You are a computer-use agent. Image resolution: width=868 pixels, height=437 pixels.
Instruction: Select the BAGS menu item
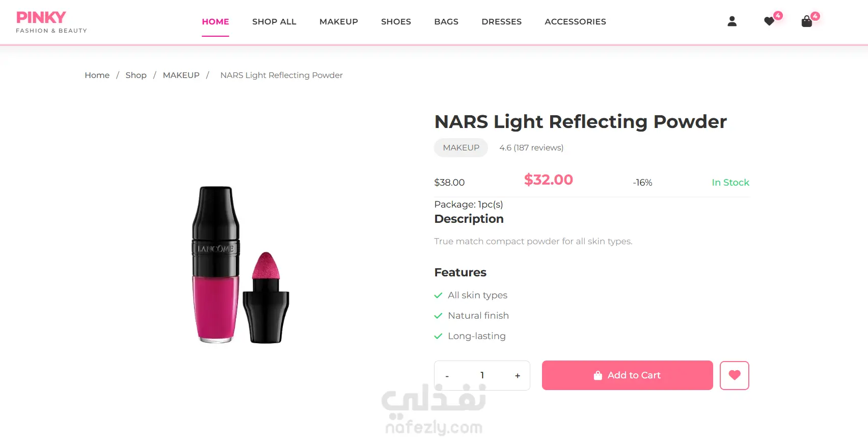(x=446, y=21)
